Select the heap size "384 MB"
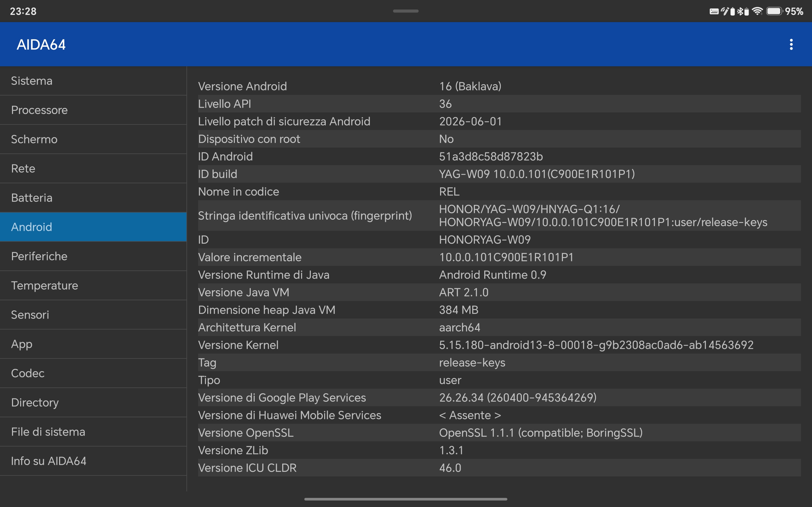This screenshot has width=812, height=507. (459, 310)
